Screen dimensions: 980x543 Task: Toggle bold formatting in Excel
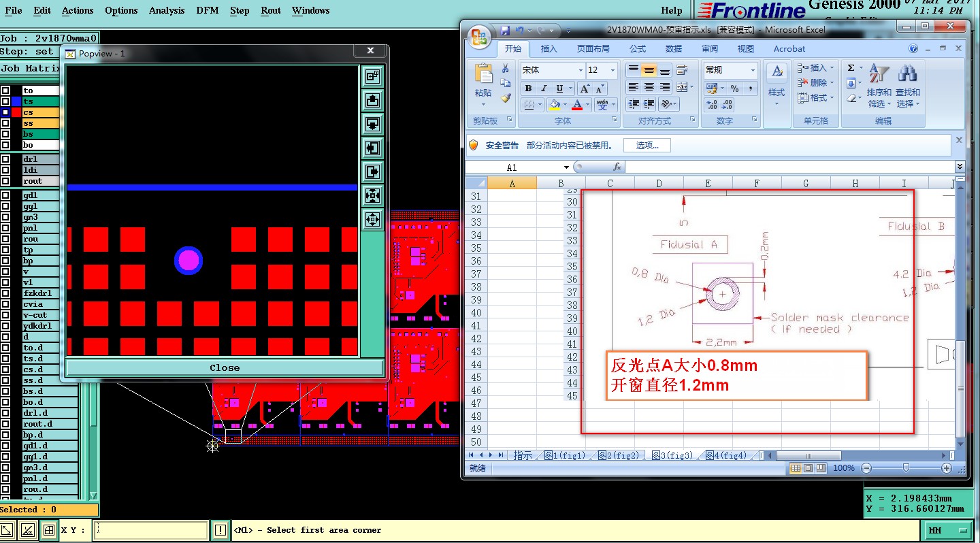528,88
